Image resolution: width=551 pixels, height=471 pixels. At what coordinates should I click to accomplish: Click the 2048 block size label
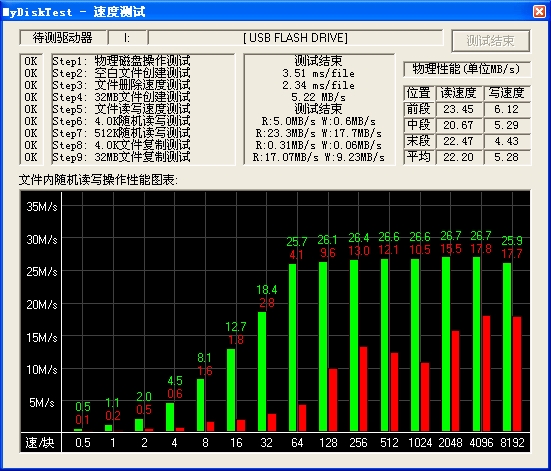[450, 443]
